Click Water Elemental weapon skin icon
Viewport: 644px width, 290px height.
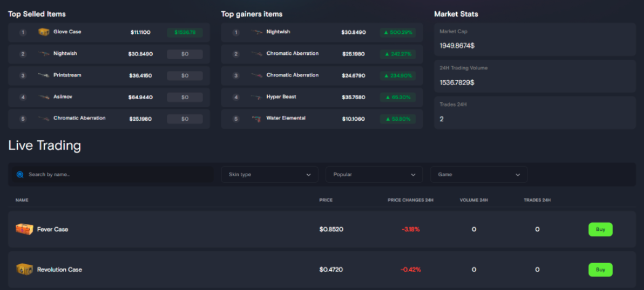click(257, 118)
